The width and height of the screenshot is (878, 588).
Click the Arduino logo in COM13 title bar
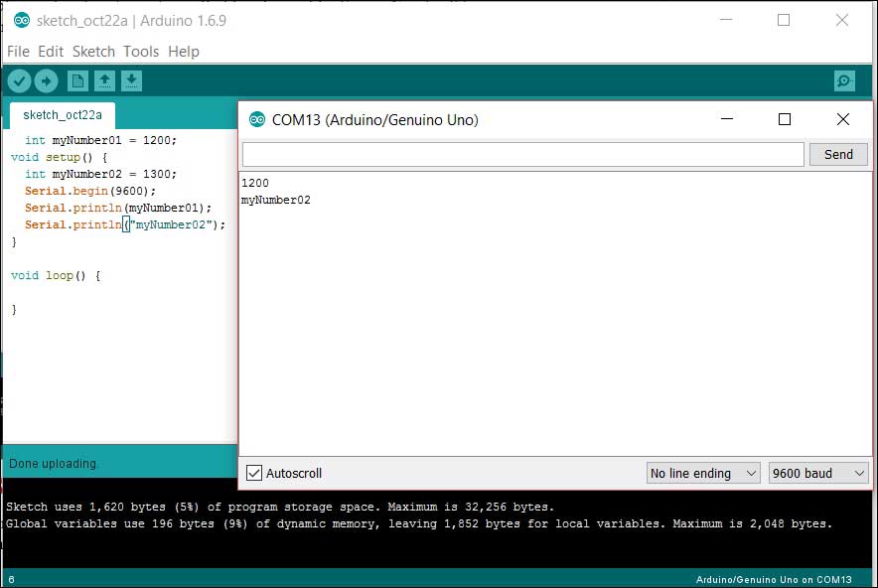coord(257,120)
